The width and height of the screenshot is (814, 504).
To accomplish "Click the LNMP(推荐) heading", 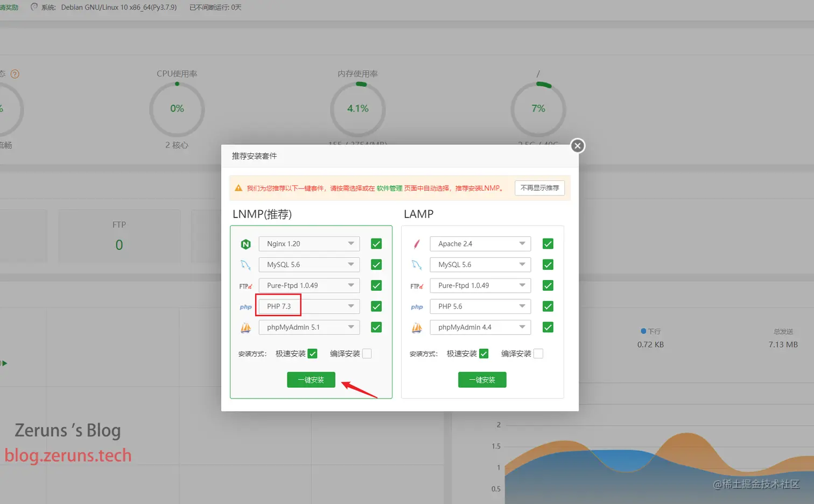I will coord(262,214).
